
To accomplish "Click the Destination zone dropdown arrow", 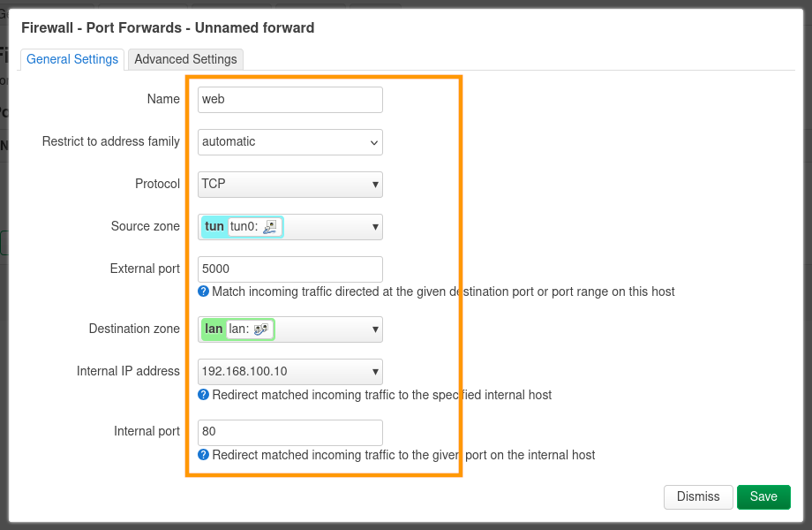I will tap(375, 329).
